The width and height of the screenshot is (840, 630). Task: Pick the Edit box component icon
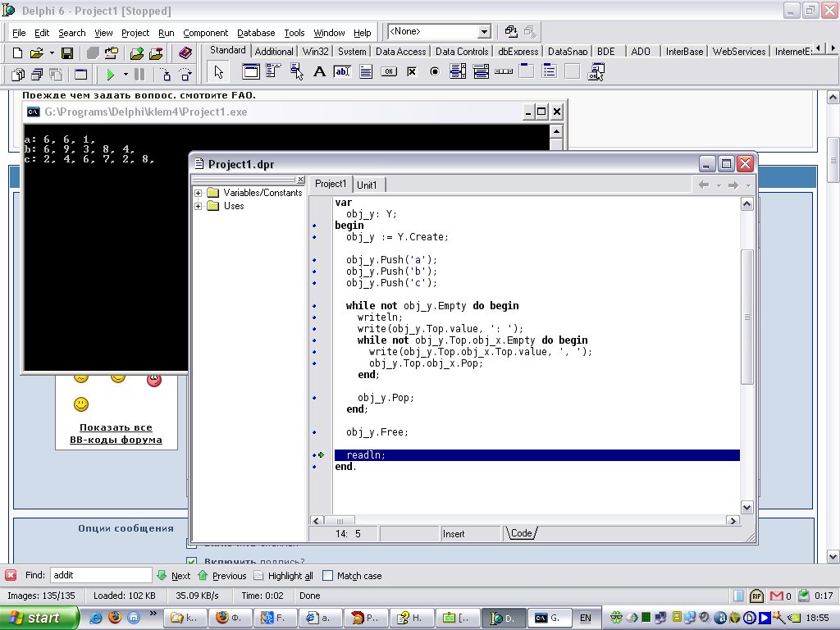coord(342,72)
